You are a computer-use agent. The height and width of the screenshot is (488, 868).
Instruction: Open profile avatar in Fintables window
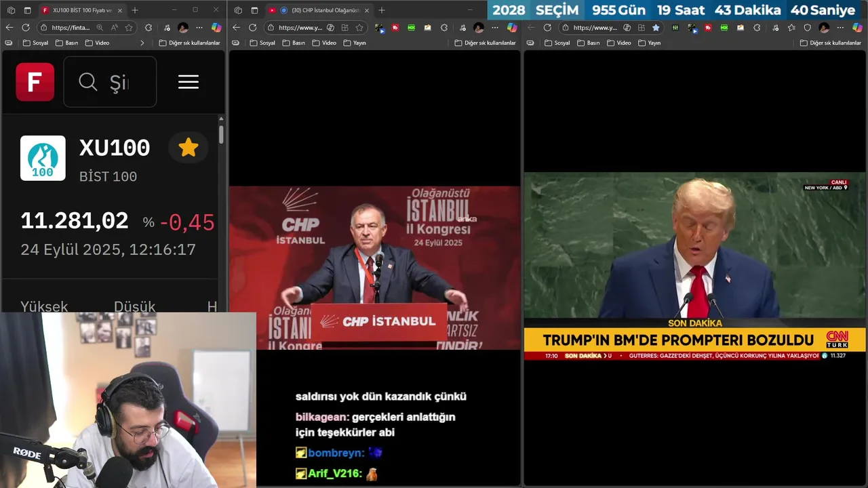183,28
